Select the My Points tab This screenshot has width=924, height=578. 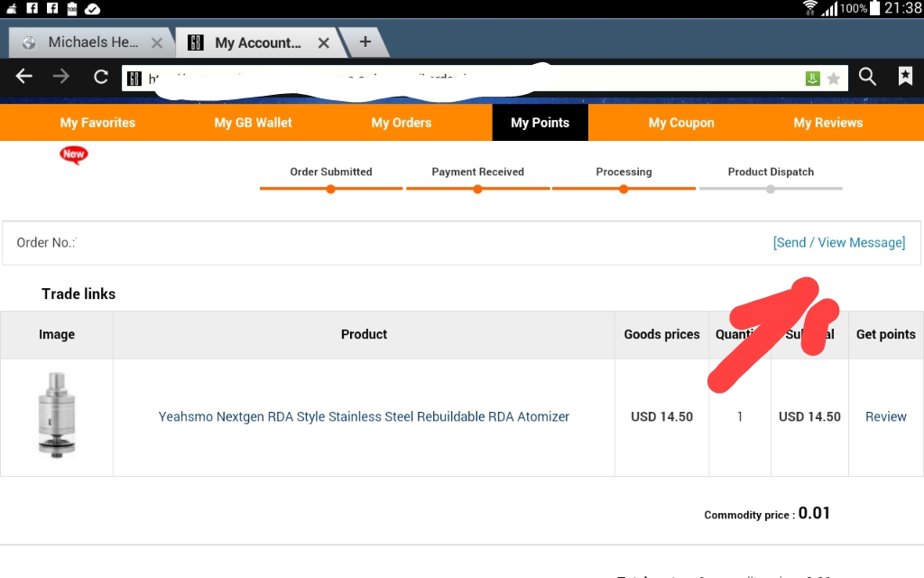(x=540, y=123)
